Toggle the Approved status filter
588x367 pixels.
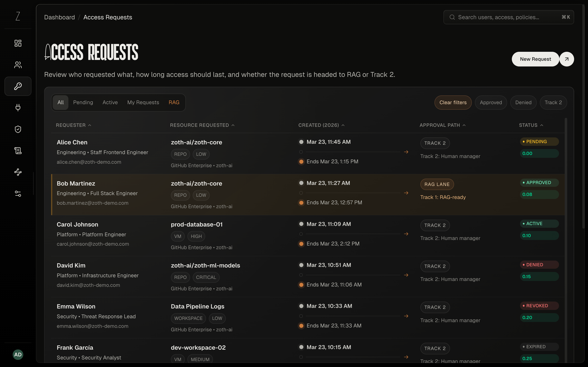click(x=491, y=102)
